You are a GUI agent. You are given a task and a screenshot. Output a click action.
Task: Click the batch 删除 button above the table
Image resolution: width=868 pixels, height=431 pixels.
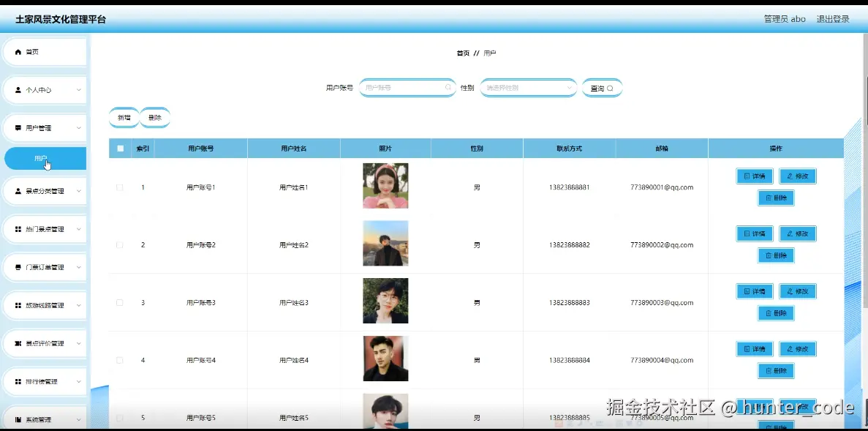coord(155,117)
